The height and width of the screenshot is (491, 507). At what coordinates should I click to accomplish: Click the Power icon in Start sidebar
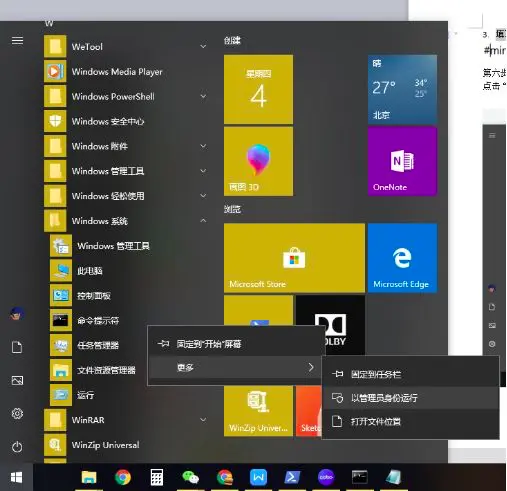(x=17, y=447)
